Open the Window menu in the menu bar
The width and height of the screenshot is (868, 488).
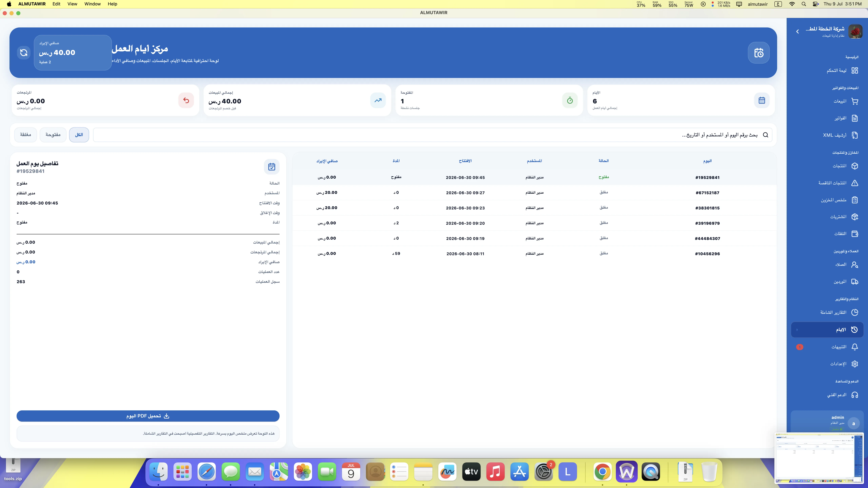coord(92,4)
